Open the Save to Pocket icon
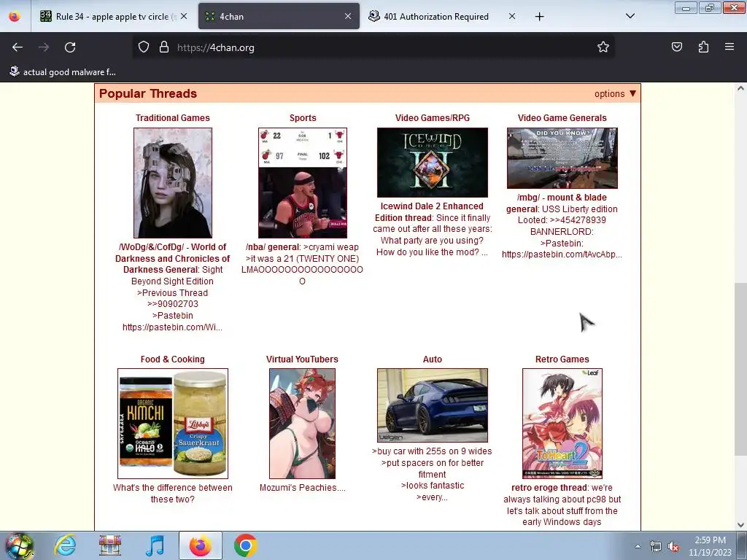This screenshot has height=560, width=747. (x=676, y=47)
